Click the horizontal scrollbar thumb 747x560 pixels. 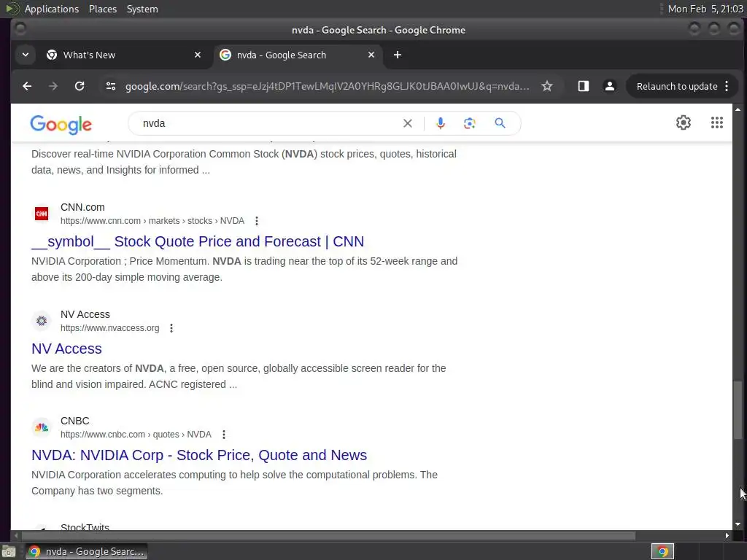click(328, 536)
